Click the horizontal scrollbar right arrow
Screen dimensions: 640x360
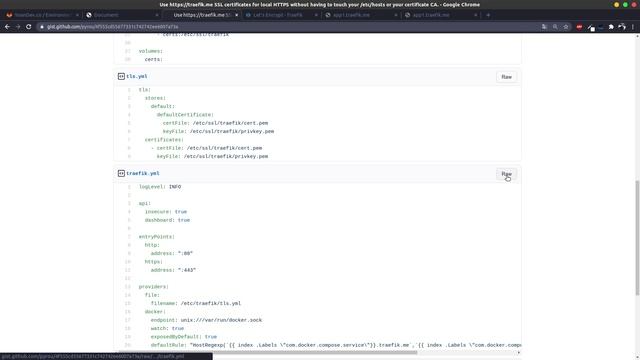pos(519,352)
